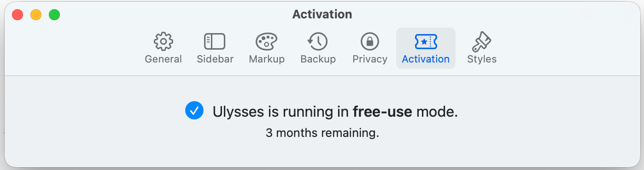Viewport: 644px width, 170px height.
Task: Click the blue checkmark status icon
Action: pyautogui.click(x=194, y=111)
